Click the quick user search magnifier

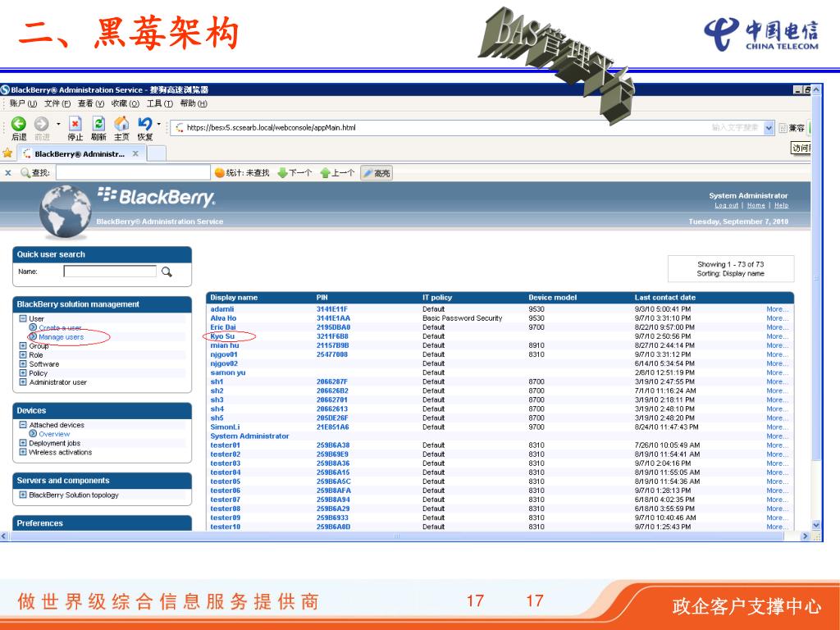pyautogui.click(x=167, y=272)
